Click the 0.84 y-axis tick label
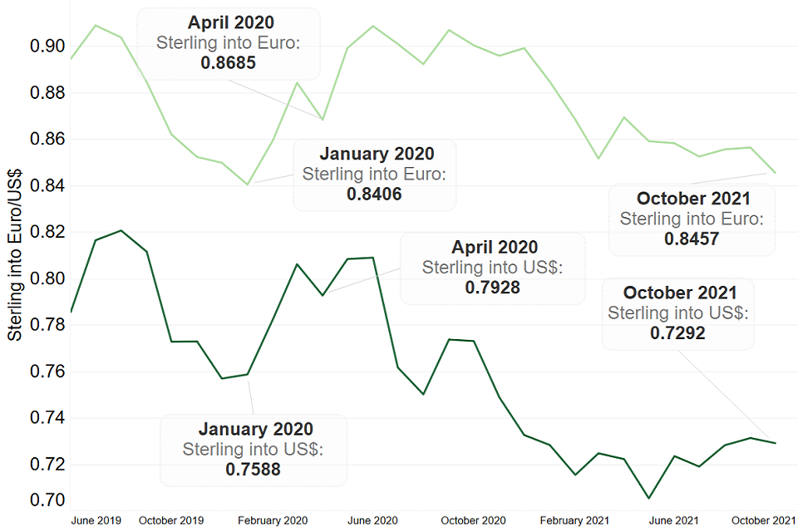798x532 pixels. pyautogui.click(x=47, y=185)
